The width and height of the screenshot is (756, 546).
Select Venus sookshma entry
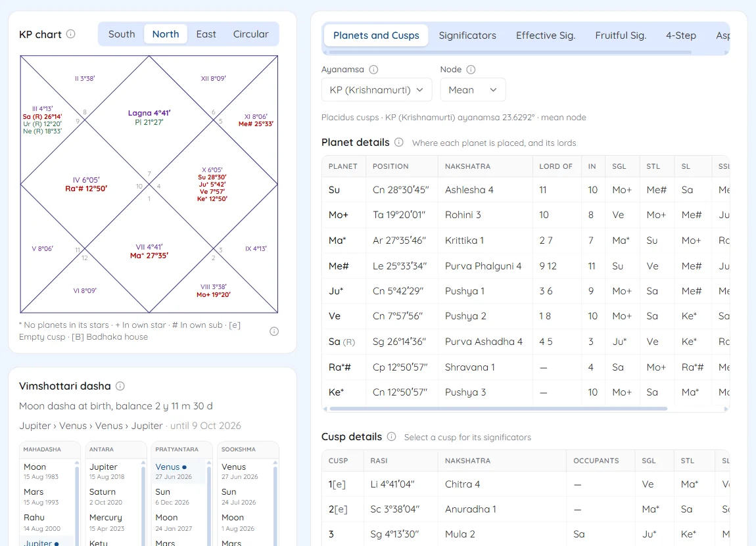(x=245, y=471)
